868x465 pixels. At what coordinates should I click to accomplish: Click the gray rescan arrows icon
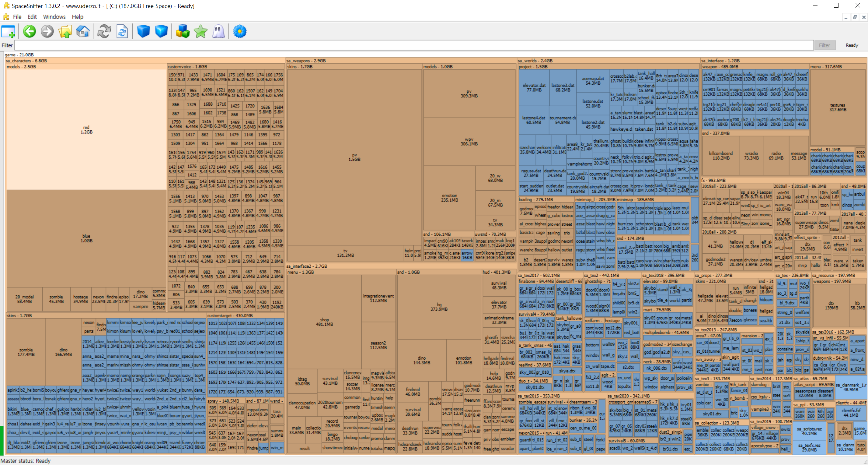104,31
